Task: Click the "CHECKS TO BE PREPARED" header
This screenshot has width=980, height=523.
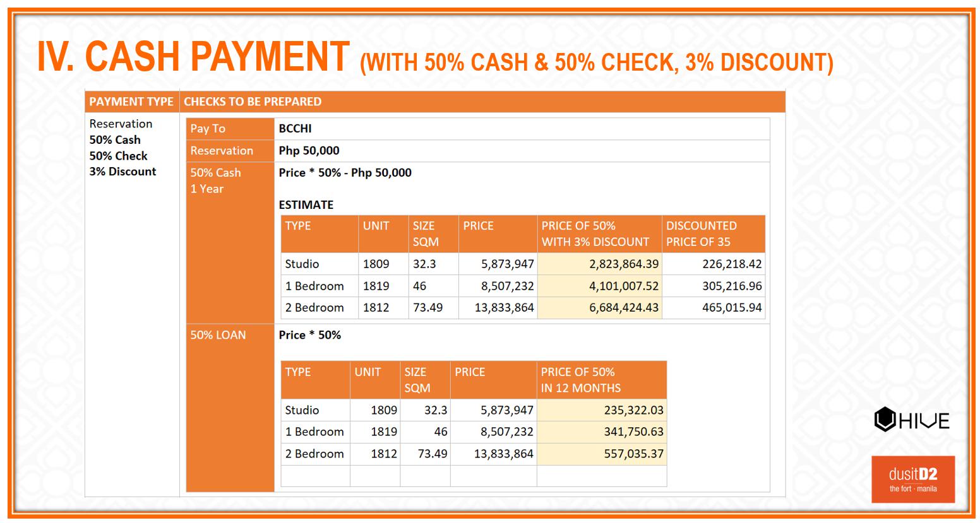Action: pos(253,102)
